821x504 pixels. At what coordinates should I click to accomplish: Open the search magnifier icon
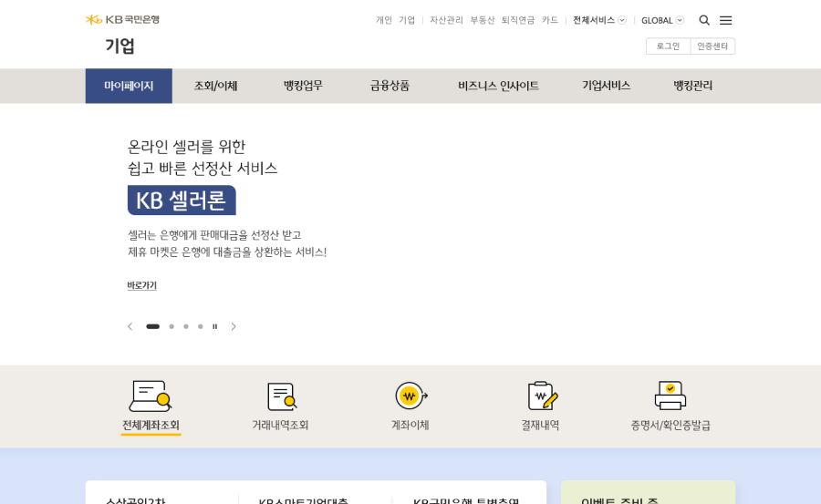point(704,20)
